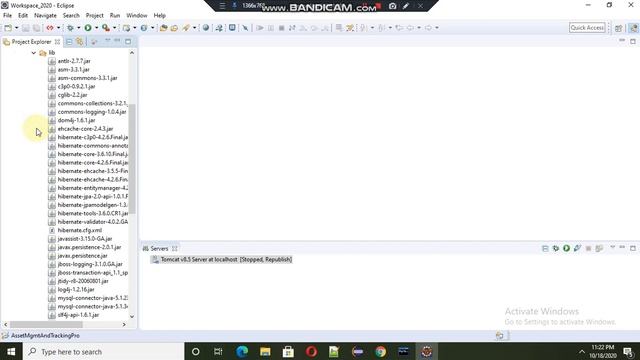Click the taskbar search box

104,351
